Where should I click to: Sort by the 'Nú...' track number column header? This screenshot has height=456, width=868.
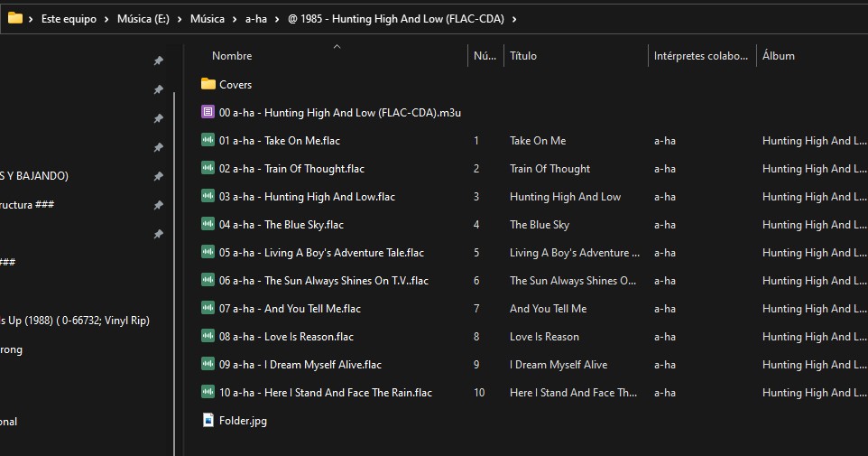[485, 55]
